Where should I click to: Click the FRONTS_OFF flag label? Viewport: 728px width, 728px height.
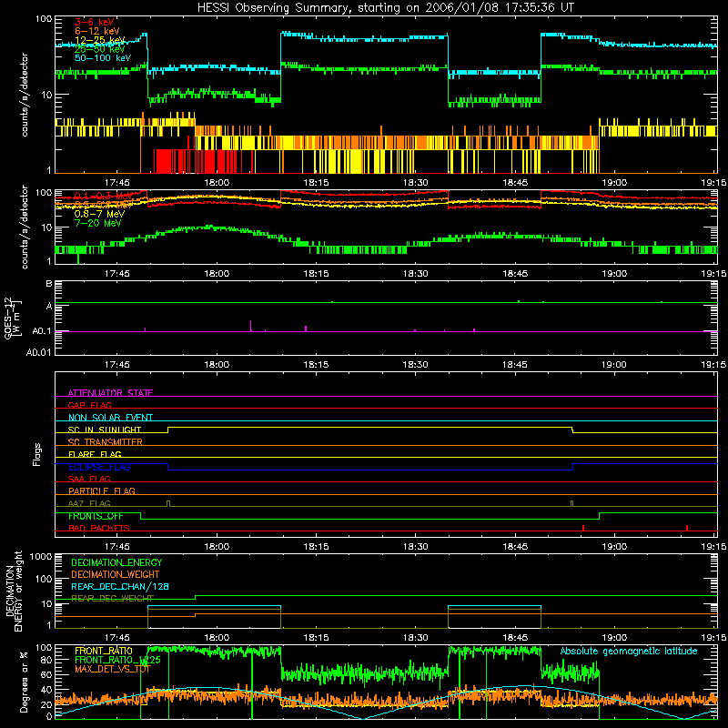tap(96, 516)
